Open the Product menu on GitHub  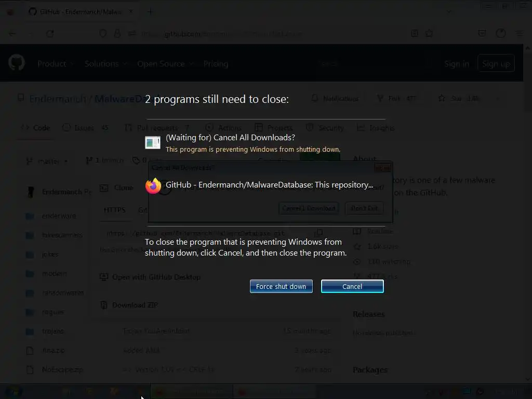(55, 64)
